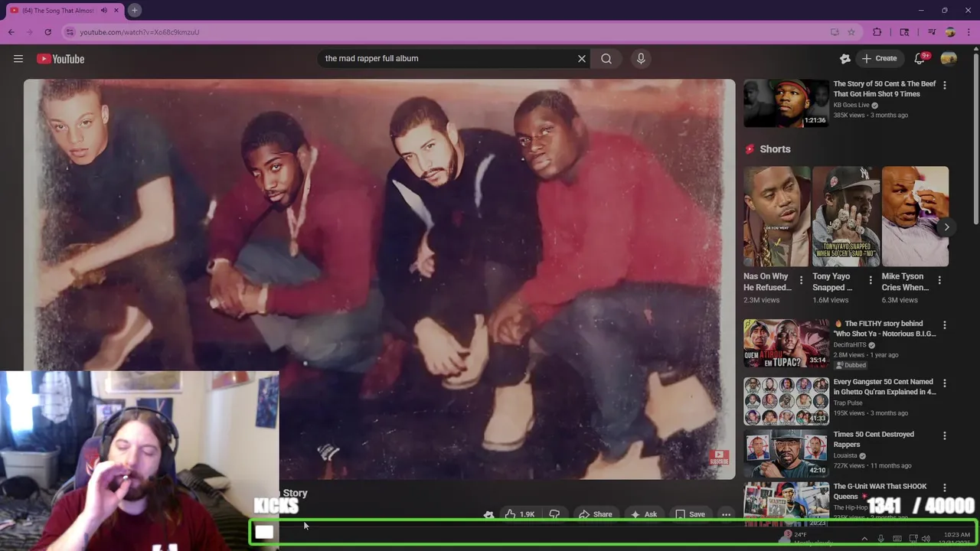
Task: Close the current YouTube tab
Action: coord(116,11)
